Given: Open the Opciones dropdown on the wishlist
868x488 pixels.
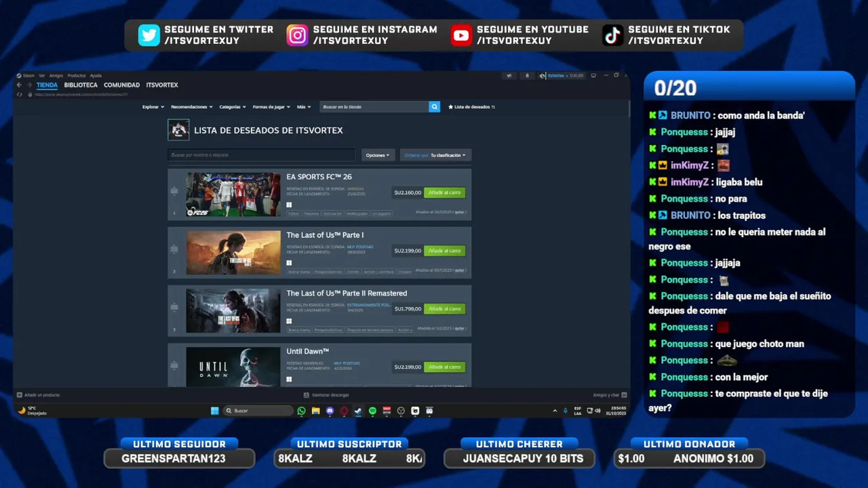Looking at the screenshot, I should pyautogui.click(x=378, y=155).
